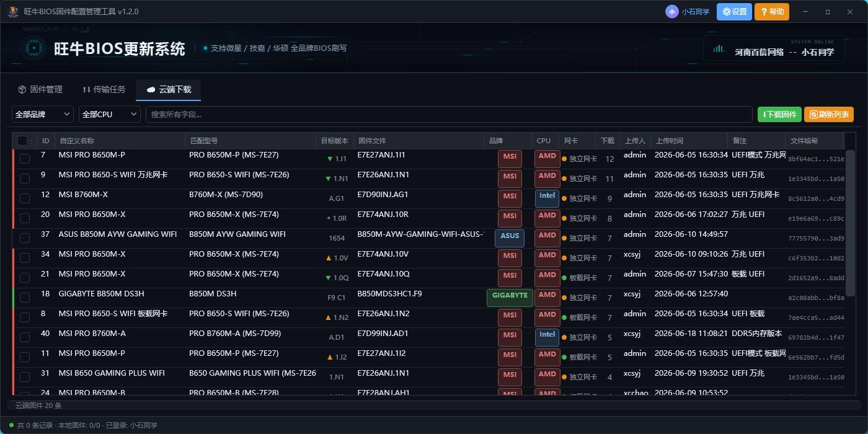This screenshot has height=434, width=868.
Task: Sort by 上传时间 column header
Action: [x=689, y=141]
